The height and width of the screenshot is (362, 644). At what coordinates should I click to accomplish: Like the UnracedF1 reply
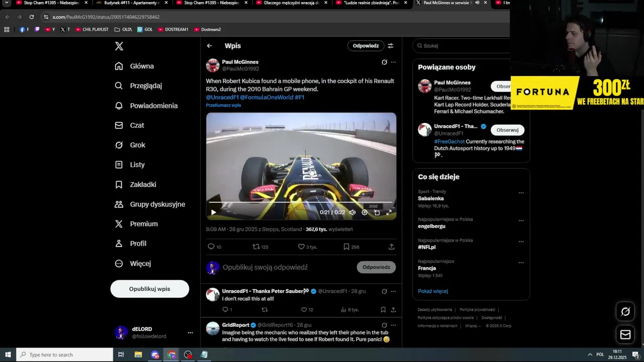click(x=307, y=310)
